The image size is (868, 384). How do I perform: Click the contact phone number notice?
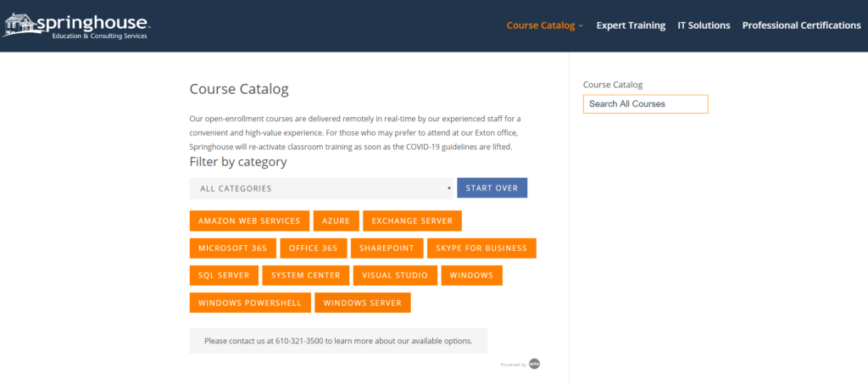[x=338, y=341]
